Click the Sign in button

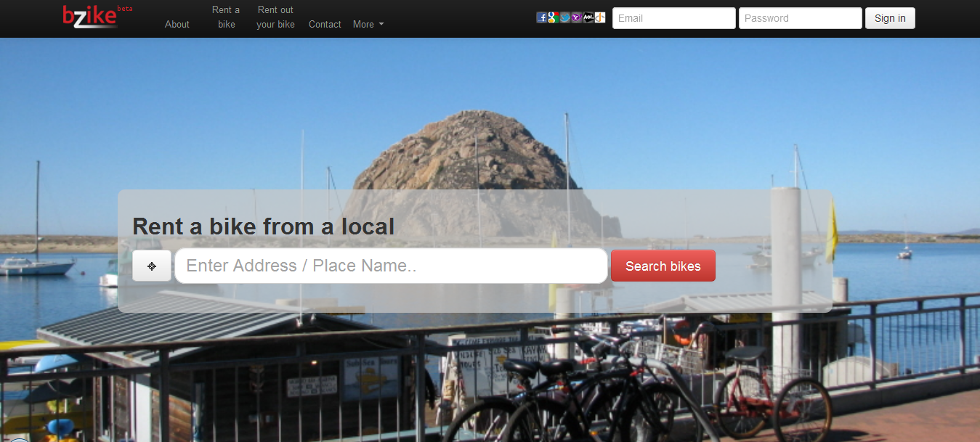coord(890,18)
